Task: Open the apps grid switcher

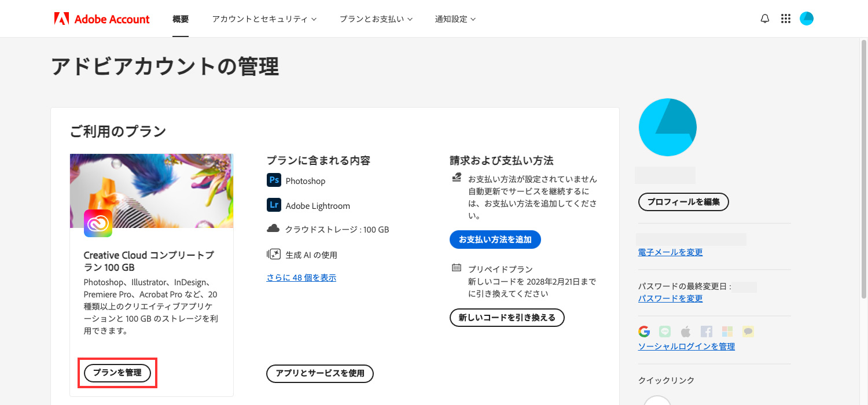Action: point(785,19)
